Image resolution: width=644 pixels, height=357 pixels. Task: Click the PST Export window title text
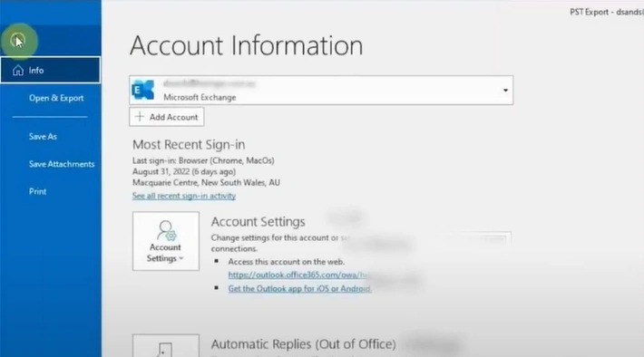[607, 12]
